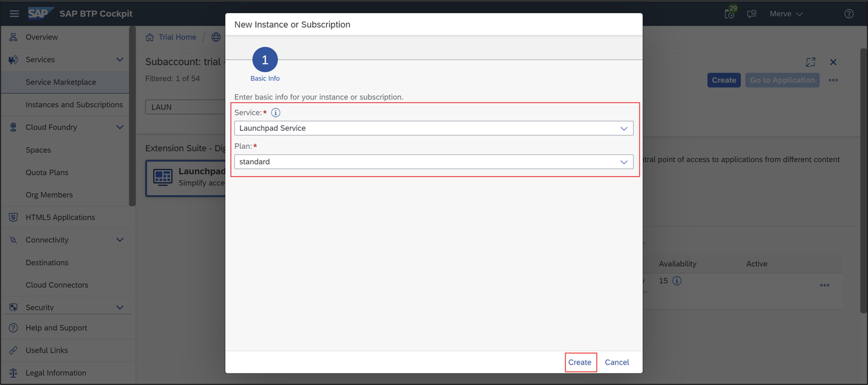Open Destinations in sidebar
This screenshot has height=385, width=868.
click(x=47, y=262)
